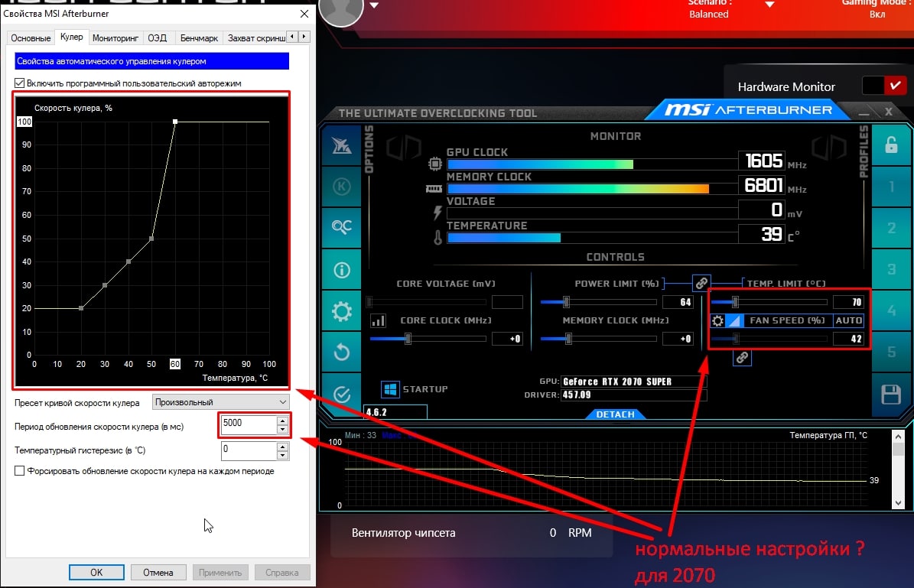Click the temperature hysteresis input field
This screenshot has width=914, height=588.
[249, 450]
